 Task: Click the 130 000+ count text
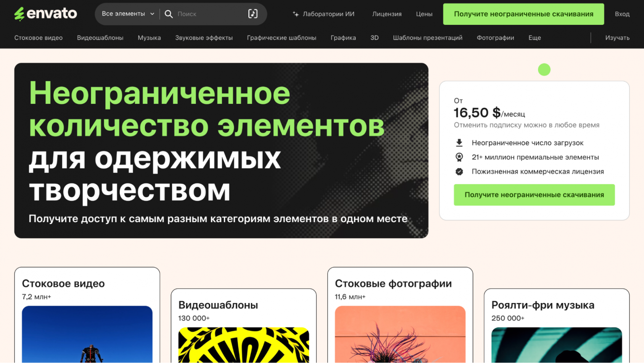pos(194,318)
